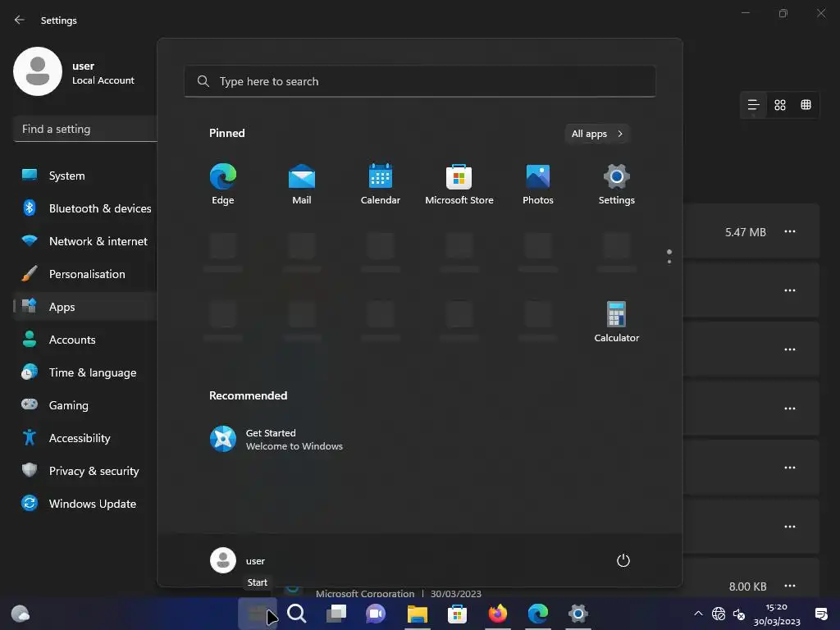840x630 pixels.
Task: Click the Power button in Start menu
Action: click(623, 560)
